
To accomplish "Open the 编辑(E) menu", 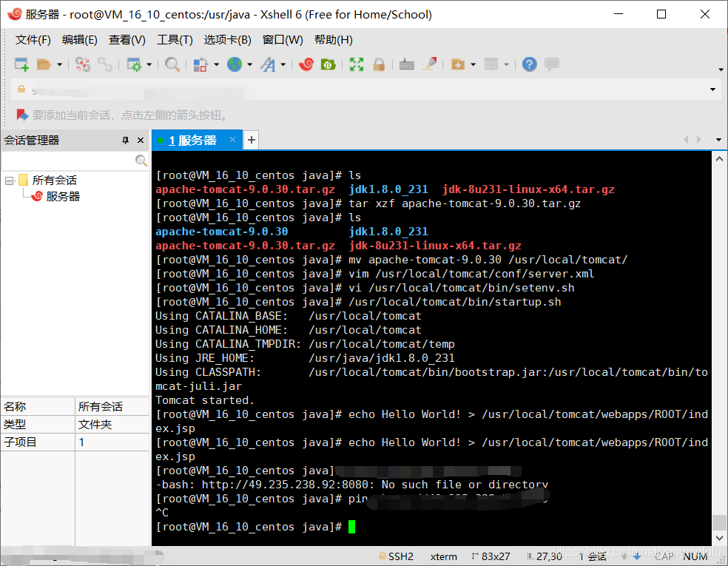I will tap(80, 40).
